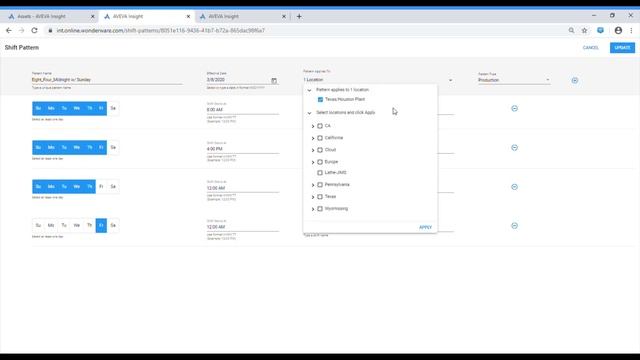
Task: Open the blue browser extension icon
Action: point(600,30)
